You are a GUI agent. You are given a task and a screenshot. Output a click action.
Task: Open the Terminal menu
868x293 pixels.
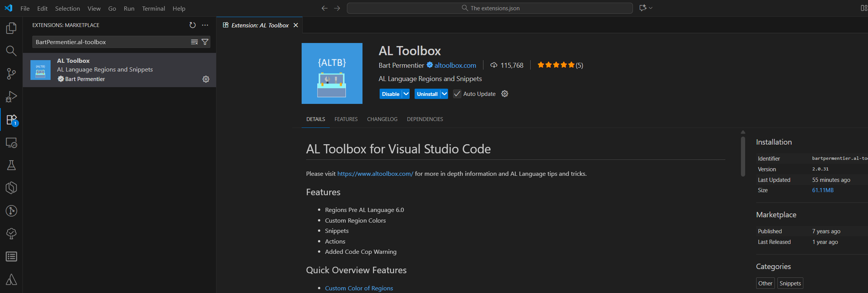[x=153, y=8]
